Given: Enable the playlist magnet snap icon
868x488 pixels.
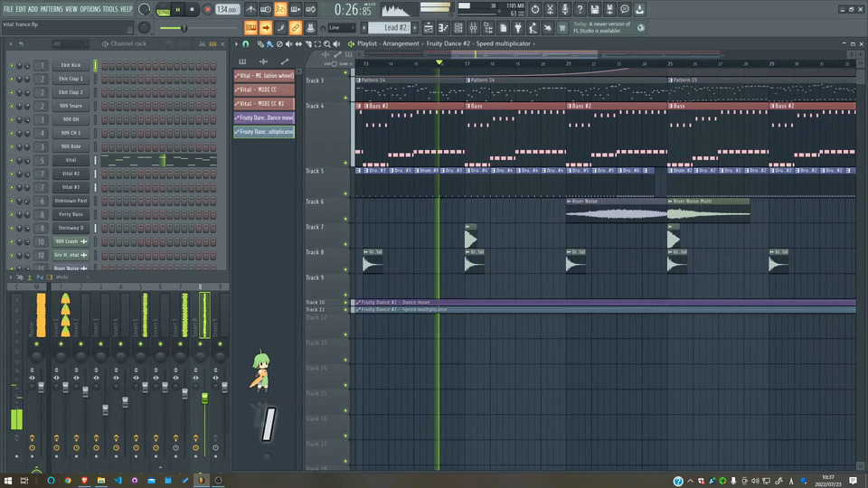Looking at the screenshot, I should (247, 43).
